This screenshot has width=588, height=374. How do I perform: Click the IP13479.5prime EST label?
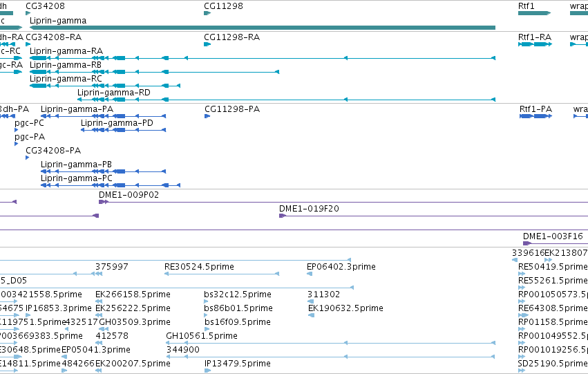tap(238, 364)
